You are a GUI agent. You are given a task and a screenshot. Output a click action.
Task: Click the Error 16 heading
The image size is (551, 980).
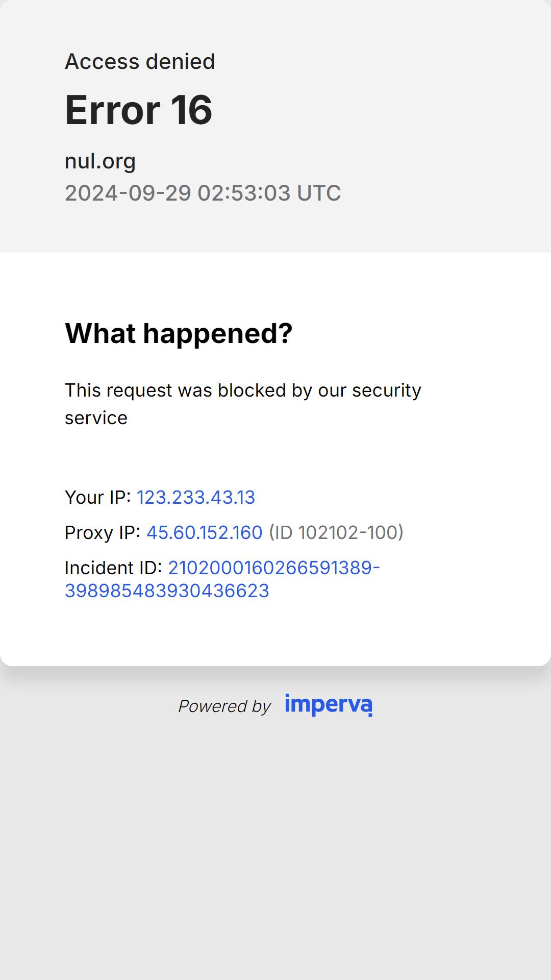(x=138, y=110)
